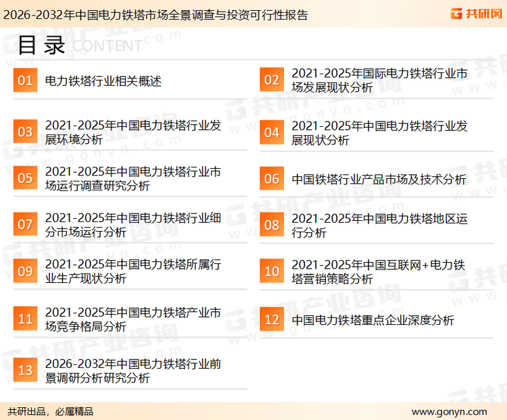Click the 13 chapter badge
Viewport: 507px width, 420px height.
pyautogui.click(x=25, y=371)
